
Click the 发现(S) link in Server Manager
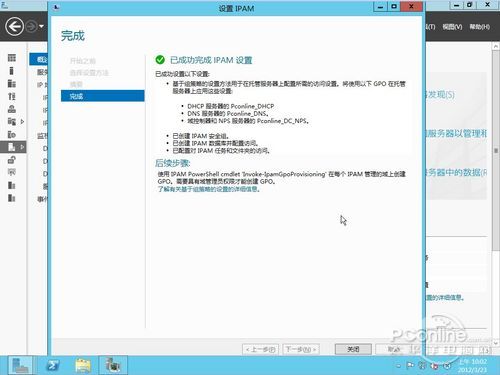[x=440, y=95]
